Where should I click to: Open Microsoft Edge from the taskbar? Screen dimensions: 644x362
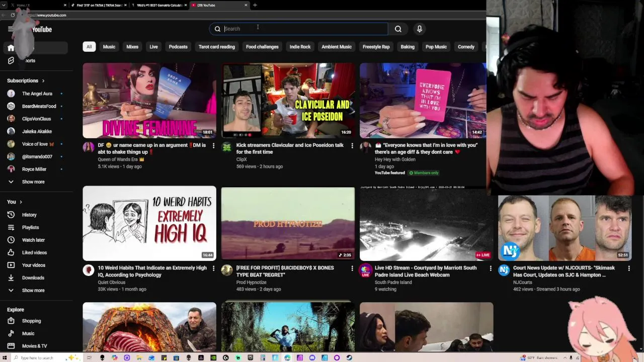point(287,357)
